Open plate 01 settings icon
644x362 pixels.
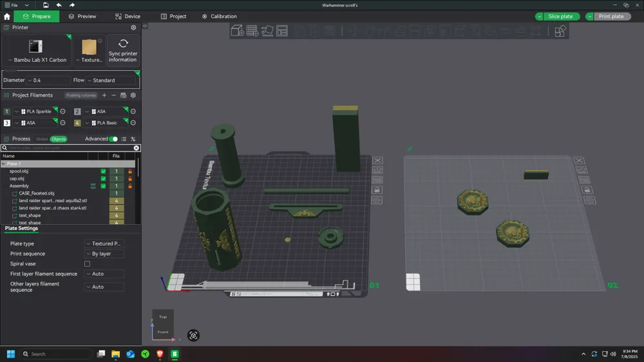(x=377, y=200)
